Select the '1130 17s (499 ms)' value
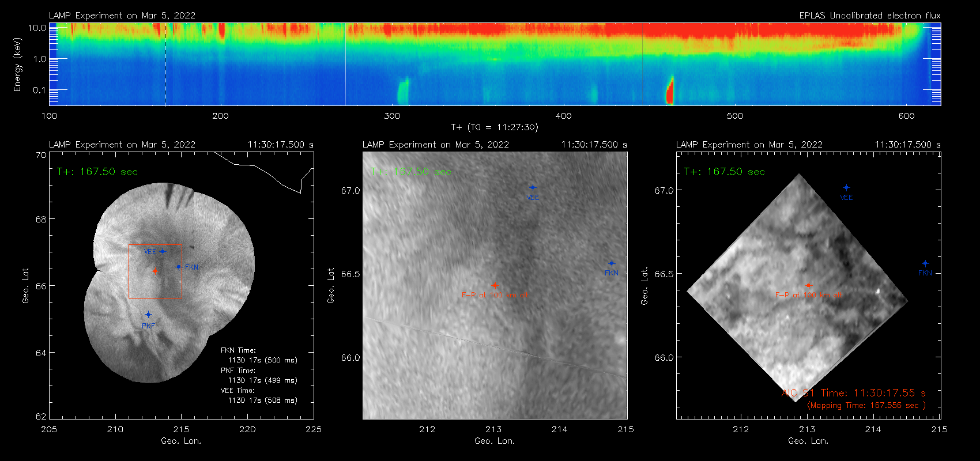Screen dimensions: 980x461 pyautogui.click(x=263, y=380)
